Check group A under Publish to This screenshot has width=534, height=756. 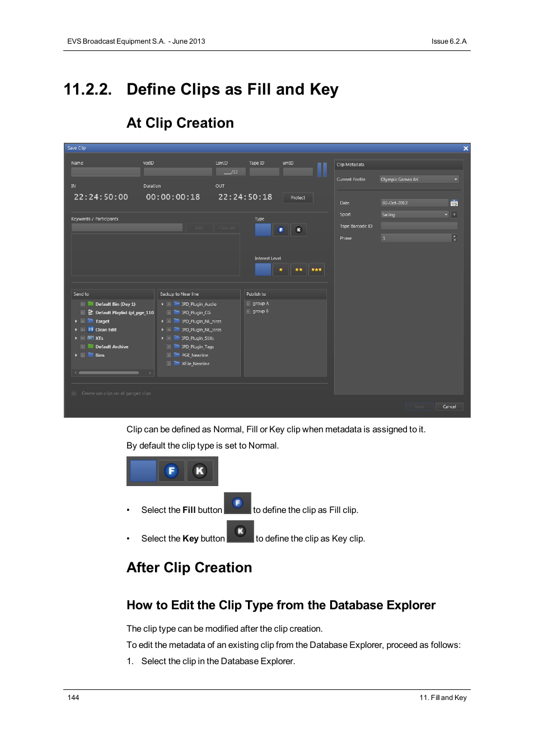pyautogui.click(x=249, y=304)
